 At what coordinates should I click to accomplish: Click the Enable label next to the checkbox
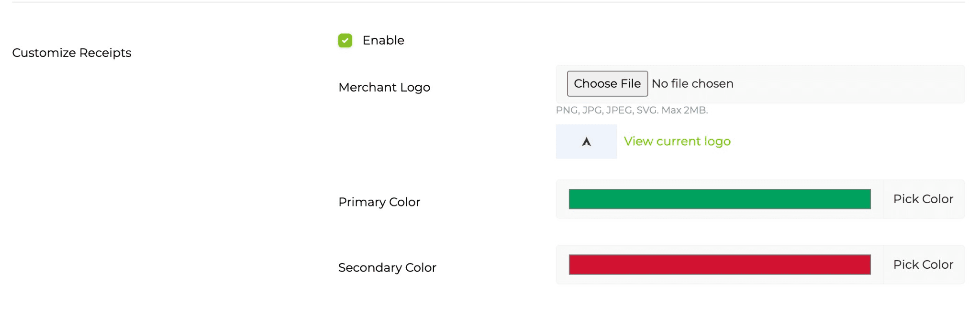(383, 40)
